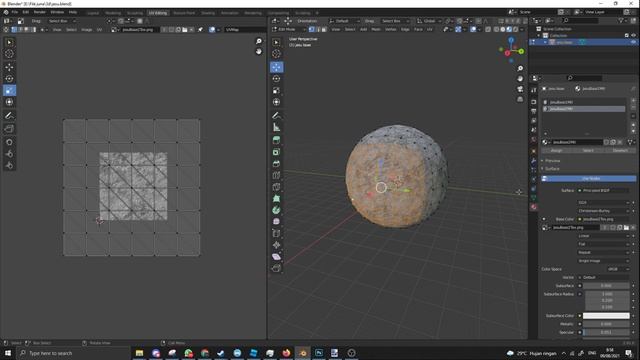The image size is (640, 360).
Task: Select the Rotate tool in 3D viewport toolbar
Action: (276, 79)
